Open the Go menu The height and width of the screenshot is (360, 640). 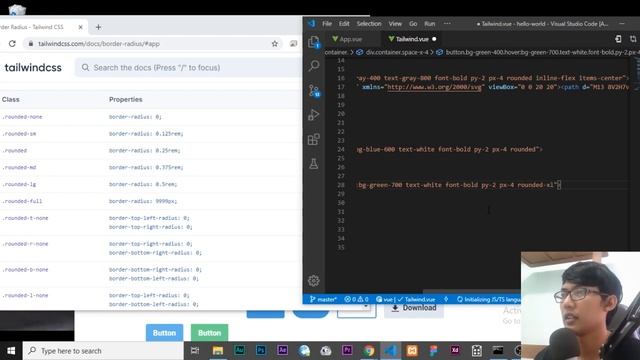[x=413, y=24]
